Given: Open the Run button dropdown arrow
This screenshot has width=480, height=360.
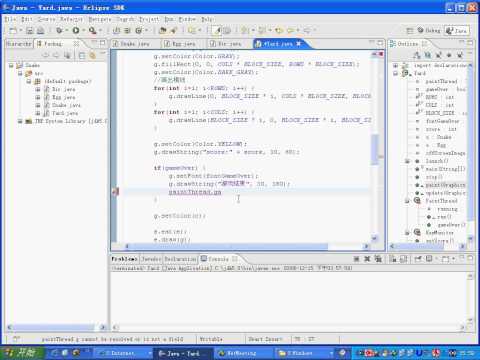Looking at the screenshot, I should click(x=83, y=31).
